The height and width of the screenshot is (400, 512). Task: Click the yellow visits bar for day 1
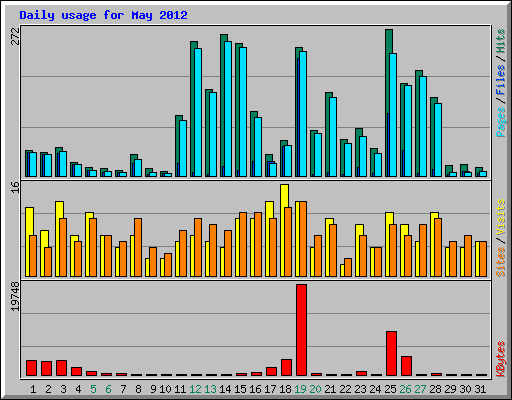[x=28, y=242]
